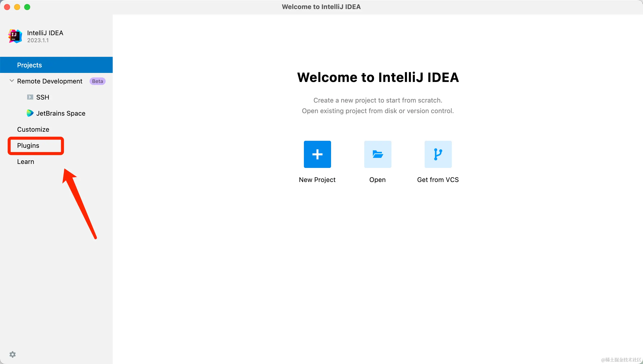Click the Beta badge next to Remote Development
The width and height of the screenshot is (643, 364).
(x=97, y=81)
